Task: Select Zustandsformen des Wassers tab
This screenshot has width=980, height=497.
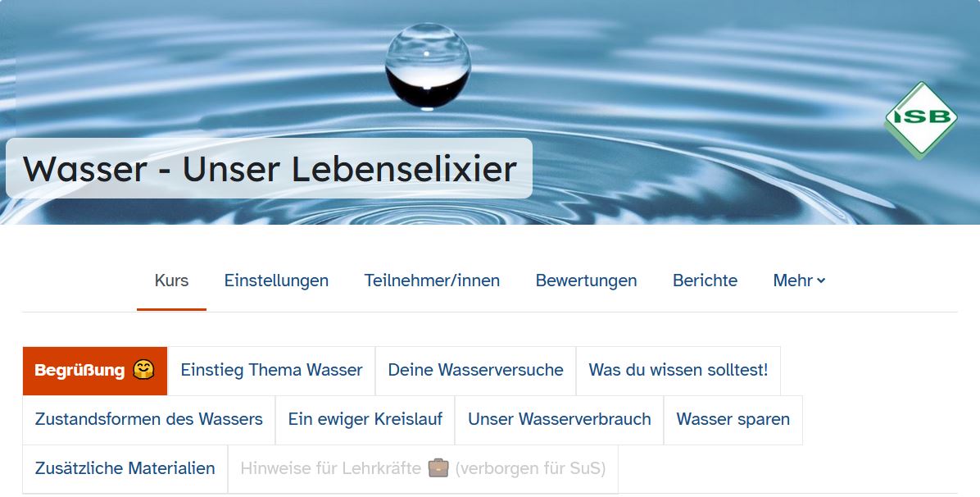Action: 149,419
